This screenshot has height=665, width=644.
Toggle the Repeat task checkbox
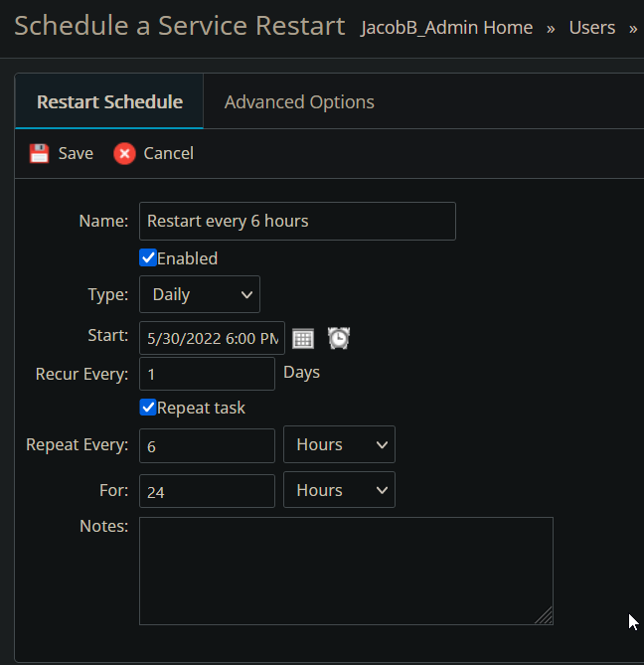(x=148, y=408)
